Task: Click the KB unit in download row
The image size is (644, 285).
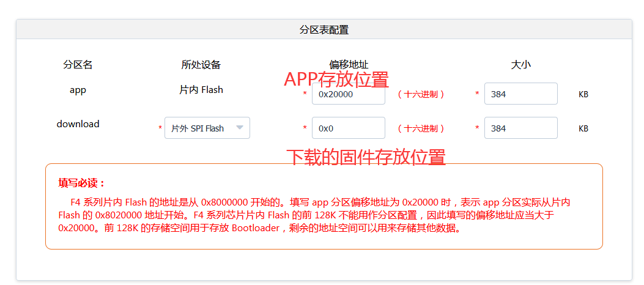Action: pyautogui.click(x=583, y=128)
